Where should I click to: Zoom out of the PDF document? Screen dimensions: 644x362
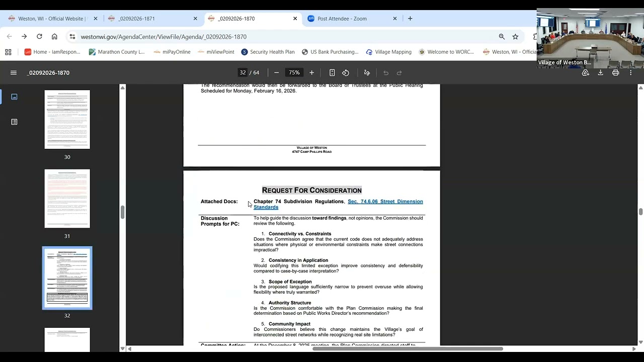pos(276,73)
